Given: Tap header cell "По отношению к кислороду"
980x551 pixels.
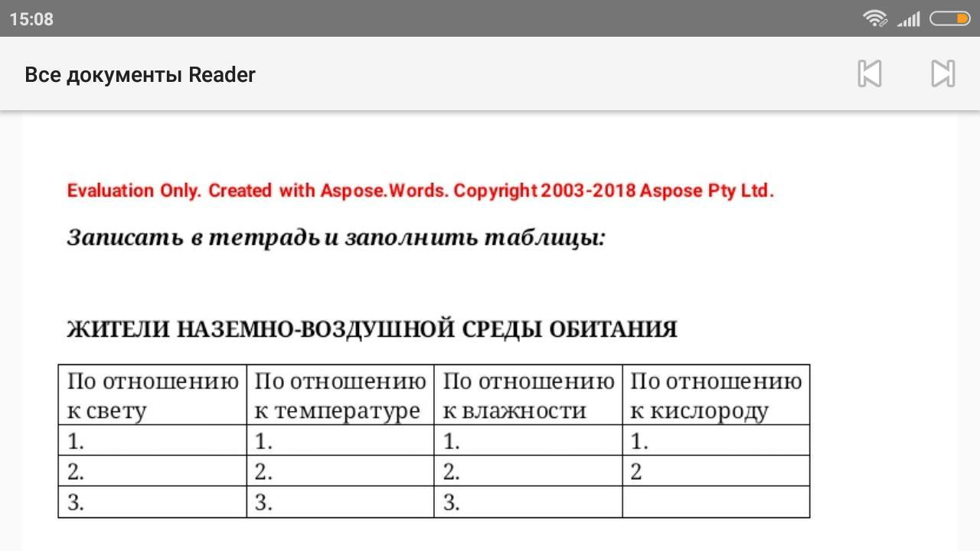Looking at the screenshot, I should coord(716,395).
